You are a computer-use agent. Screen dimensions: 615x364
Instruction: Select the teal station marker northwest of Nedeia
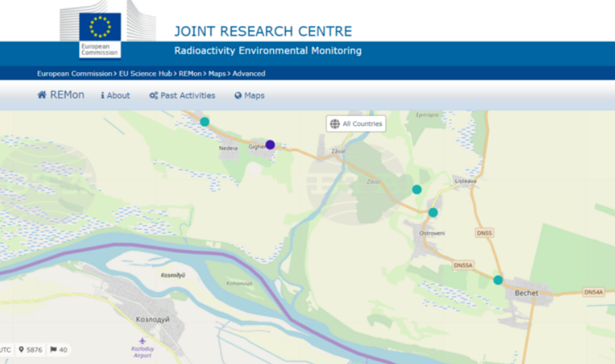[x=205, y=122]
